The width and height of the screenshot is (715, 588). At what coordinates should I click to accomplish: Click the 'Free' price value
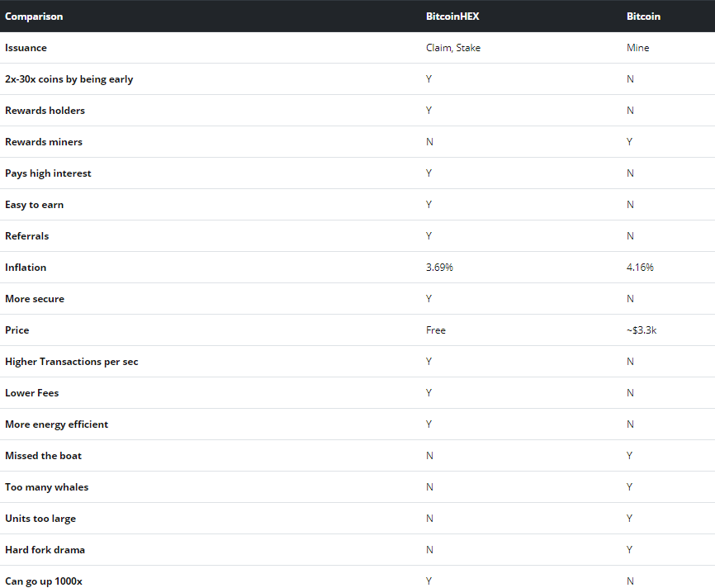(x=435, y=330)
